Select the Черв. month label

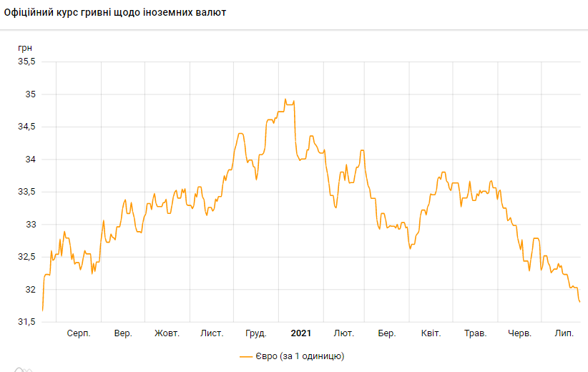tap(519, 333)
